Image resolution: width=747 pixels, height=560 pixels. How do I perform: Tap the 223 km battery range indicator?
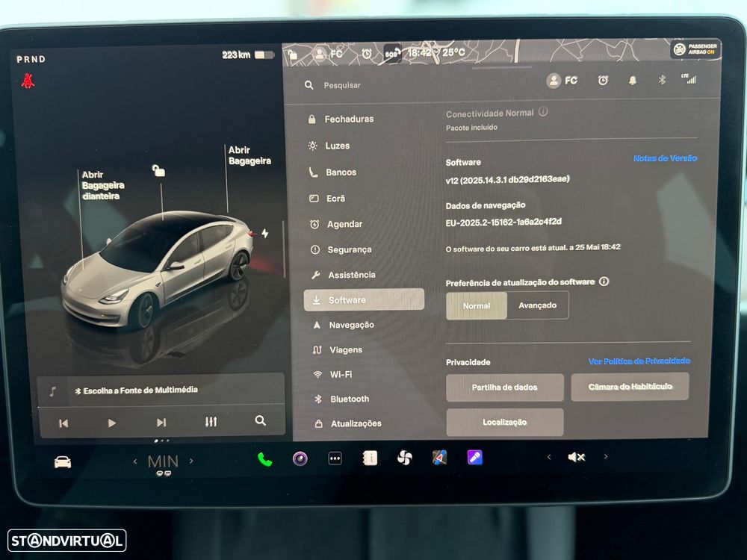[x=248, y=55]
